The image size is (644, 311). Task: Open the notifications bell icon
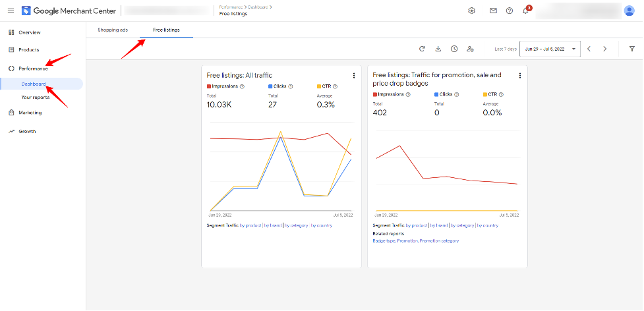click(525, 11)
